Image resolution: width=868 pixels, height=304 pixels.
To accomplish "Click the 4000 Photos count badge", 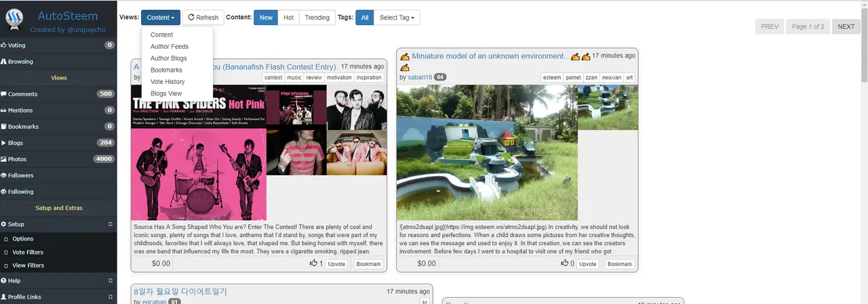I will click(104, 159).
